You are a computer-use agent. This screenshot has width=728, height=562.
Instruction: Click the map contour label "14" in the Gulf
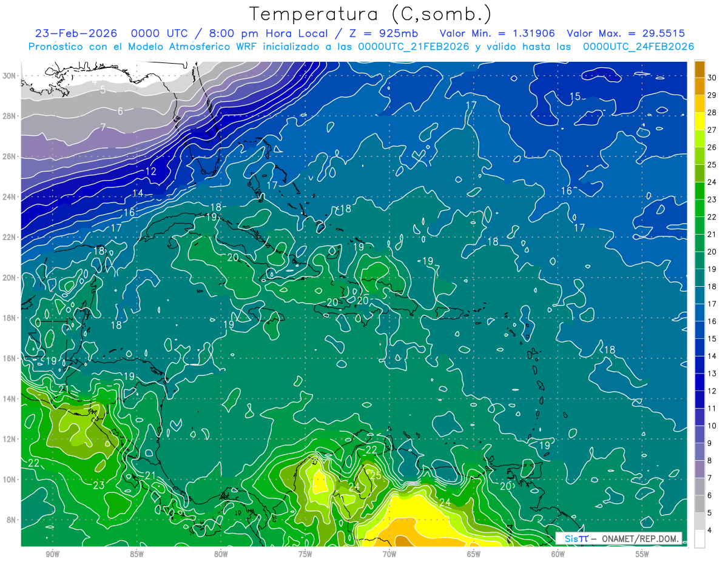[x=138, y=193]
